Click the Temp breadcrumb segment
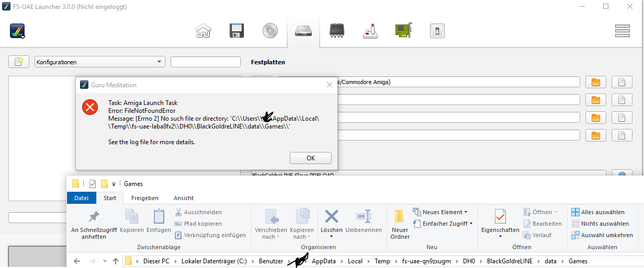This screenshot has width=644, height=268. tap(382, 261)
